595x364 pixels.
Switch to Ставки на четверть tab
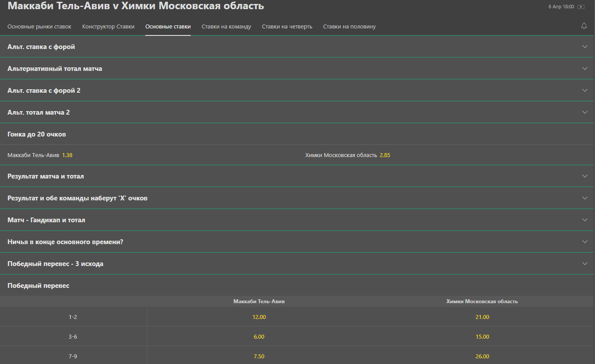[287, 27]
